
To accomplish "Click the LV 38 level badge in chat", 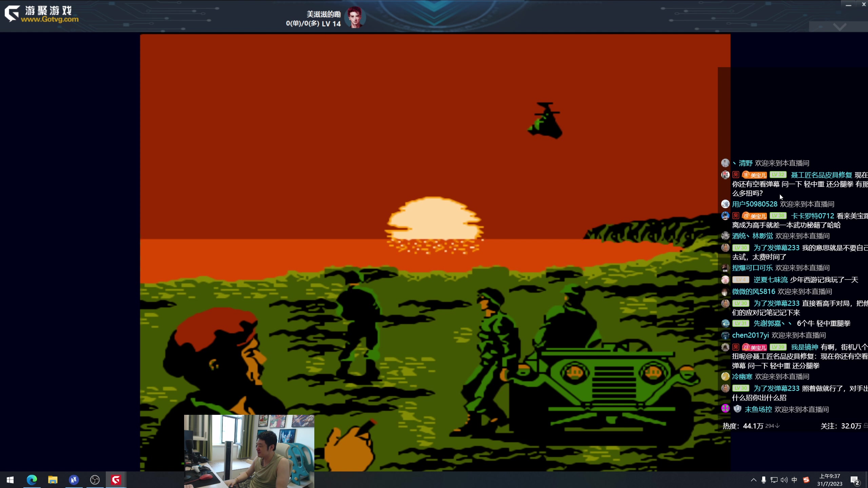I will click(778, 216).
